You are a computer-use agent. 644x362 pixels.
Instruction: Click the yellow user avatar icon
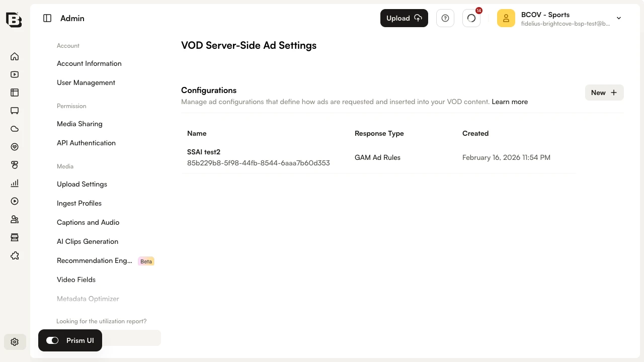click(506, 18)
